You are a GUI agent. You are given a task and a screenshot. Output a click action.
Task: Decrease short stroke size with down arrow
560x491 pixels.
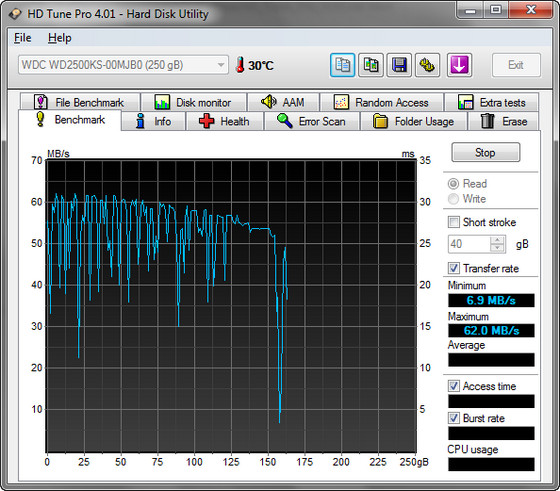click(498, 248)
